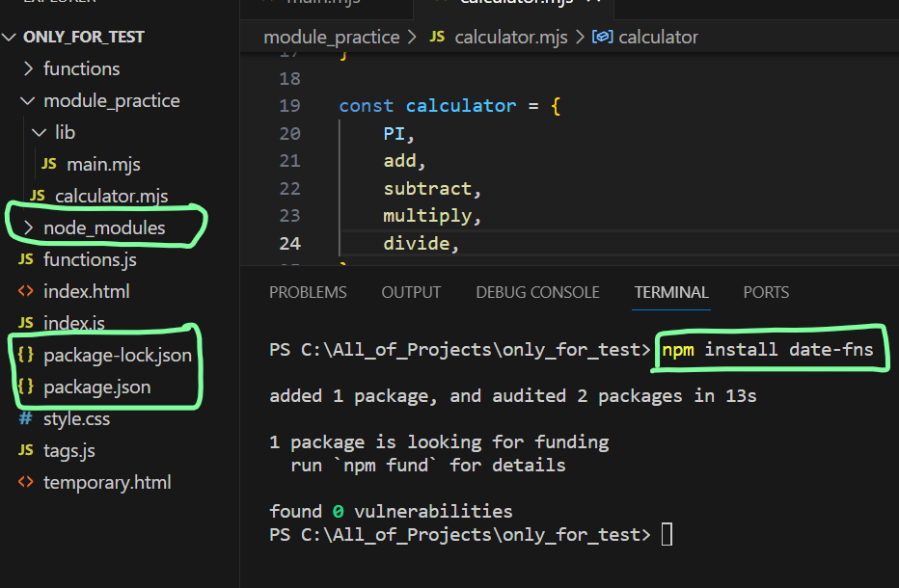
Task: Click line number 19 in the gutter
Action: [x=289, y=106]
